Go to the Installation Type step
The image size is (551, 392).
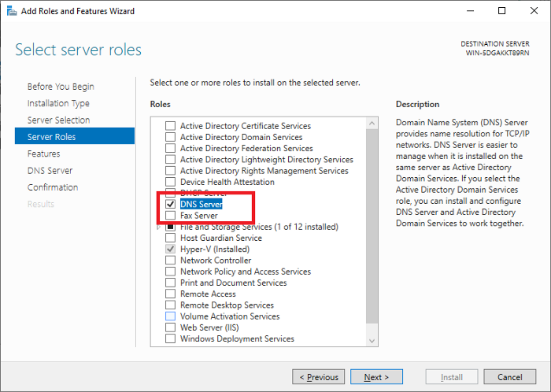[58, 103]
